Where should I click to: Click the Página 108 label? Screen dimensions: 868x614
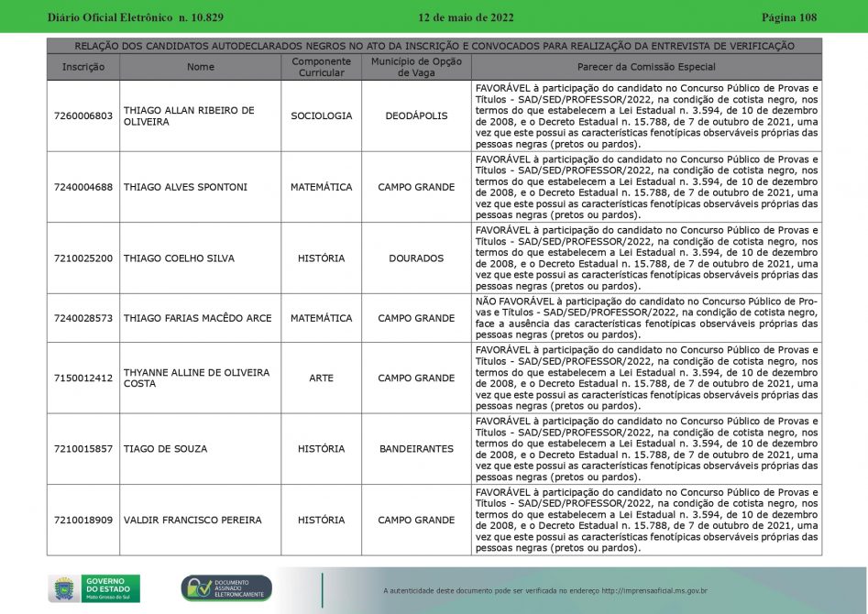(788, 17)
